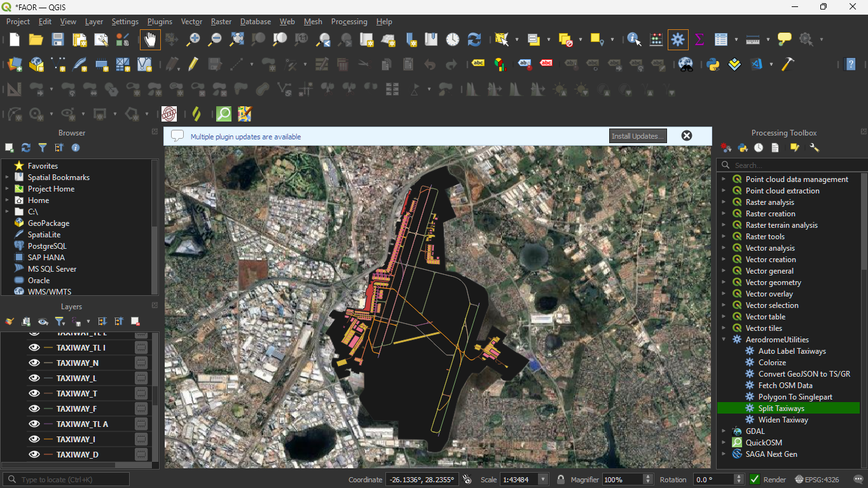The width and height of the screenshot is (868, 488).
Task: Click the Install Updates button
Action: click(638, 136)
